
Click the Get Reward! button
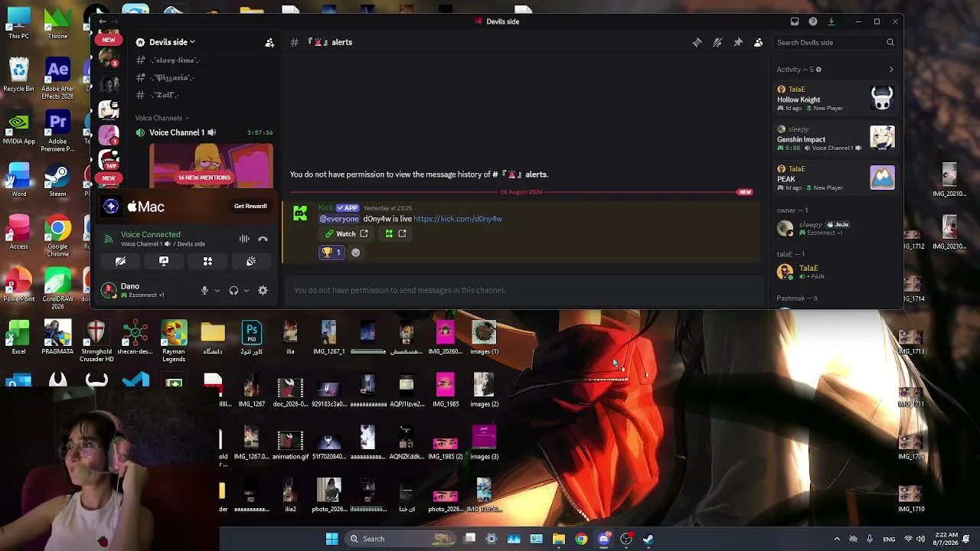coord(250,207)
